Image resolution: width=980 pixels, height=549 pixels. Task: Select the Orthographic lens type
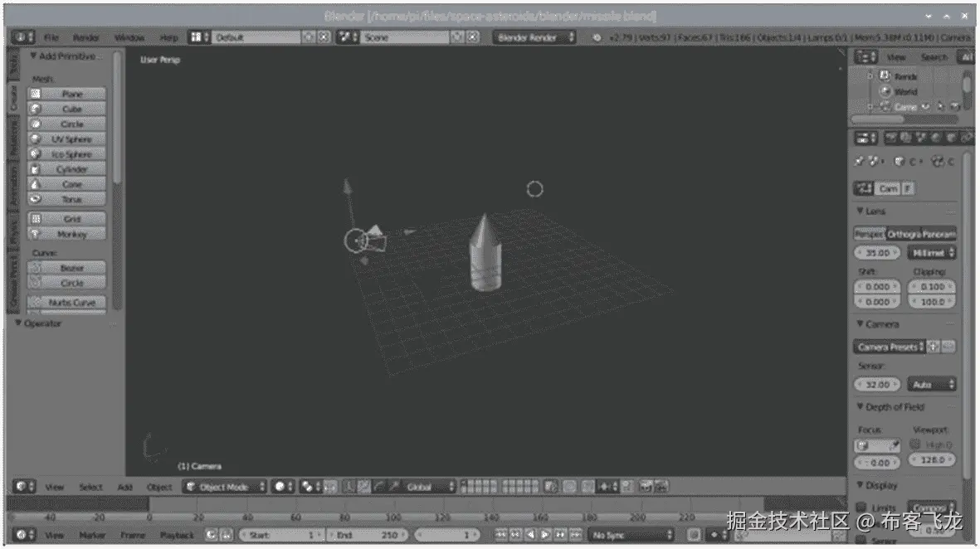903,234
